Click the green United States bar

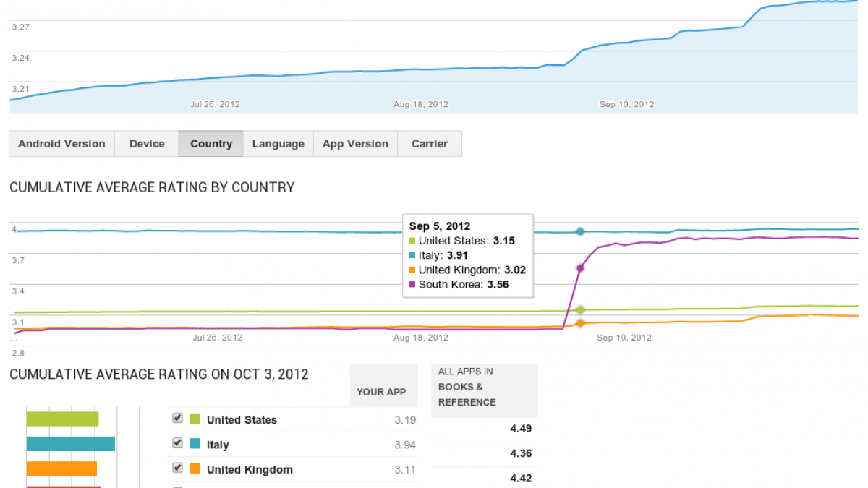click(62, 419)
